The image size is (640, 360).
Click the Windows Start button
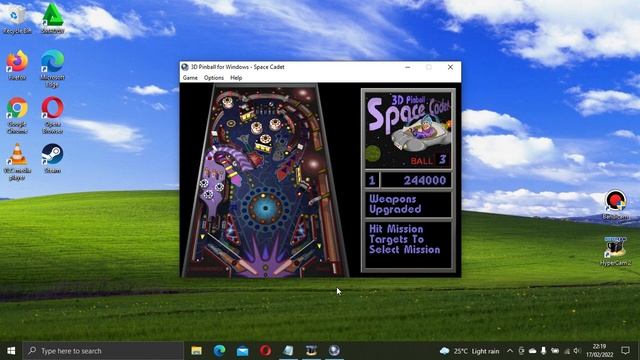point(11,351)
